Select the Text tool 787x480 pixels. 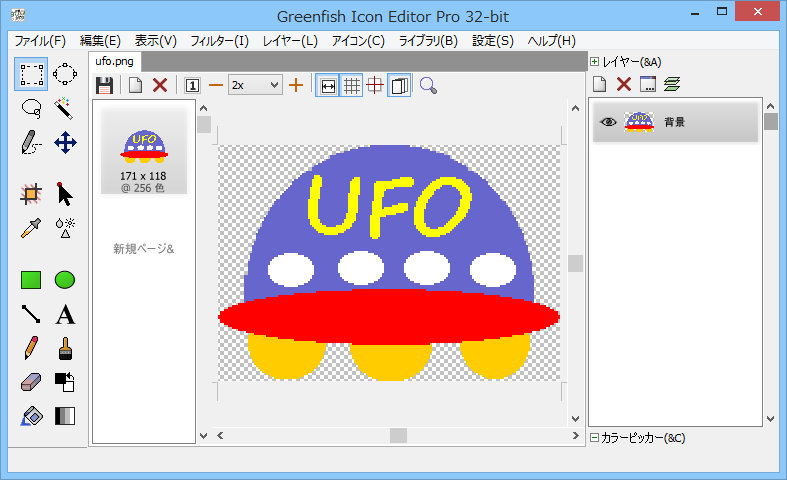[x=65, y=315]
